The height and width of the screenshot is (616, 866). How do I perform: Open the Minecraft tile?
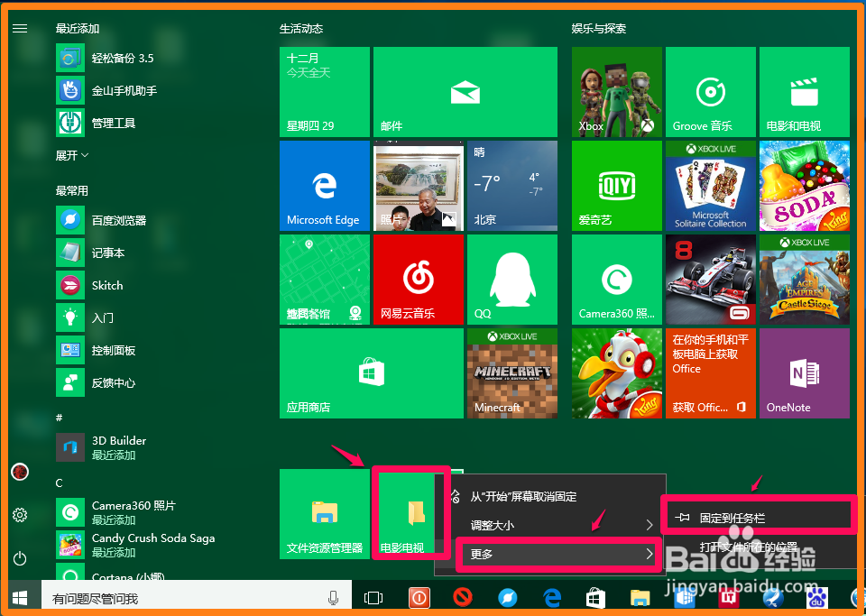coord(512,373)
